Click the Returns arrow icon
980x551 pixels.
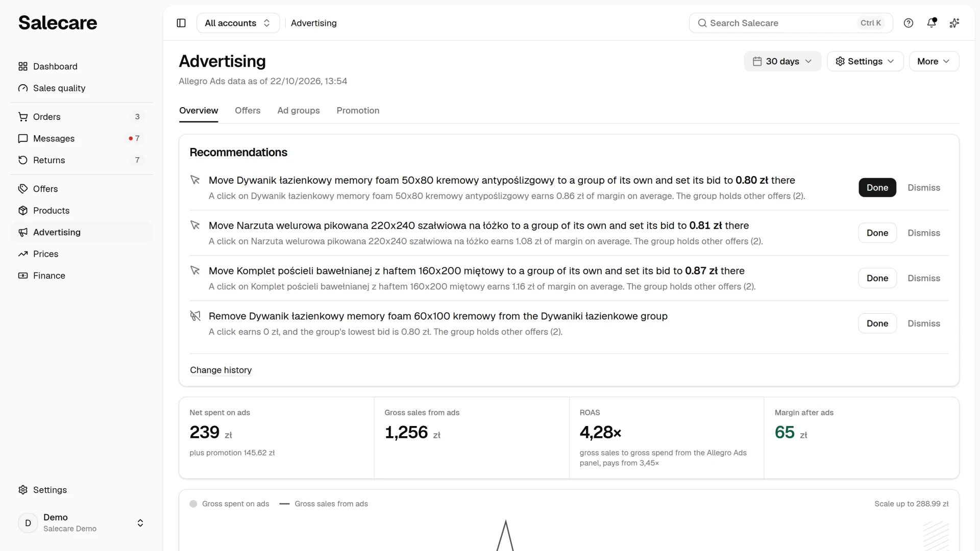point(23,160)
